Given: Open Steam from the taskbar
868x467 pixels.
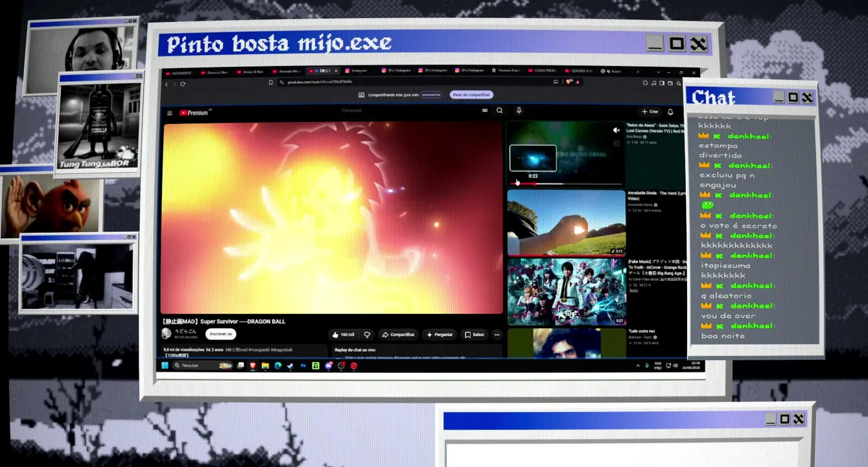Looking at the screenshot, I should click(x=290, y=366).
